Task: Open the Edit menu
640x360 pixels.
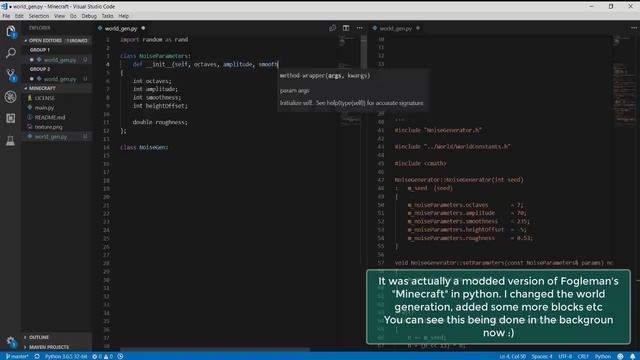Action: pyautogui.click(x=19, y=16)
